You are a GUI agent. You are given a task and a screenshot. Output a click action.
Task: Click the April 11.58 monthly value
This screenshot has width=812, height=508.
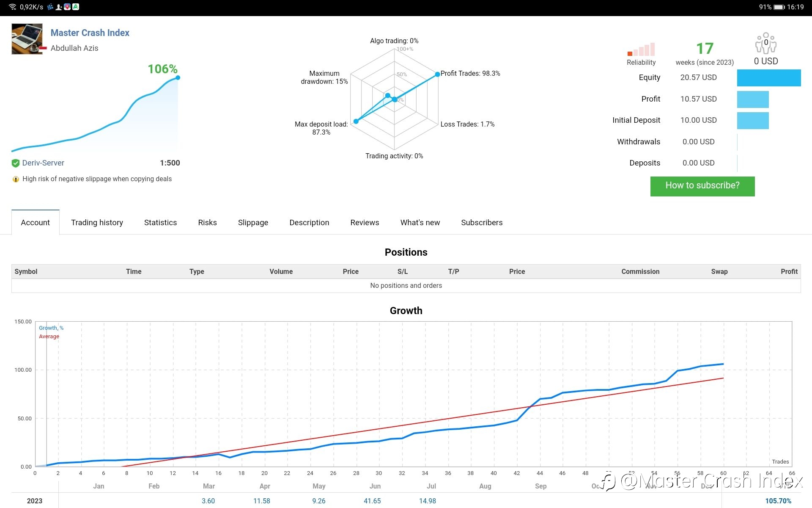point(261,501)
